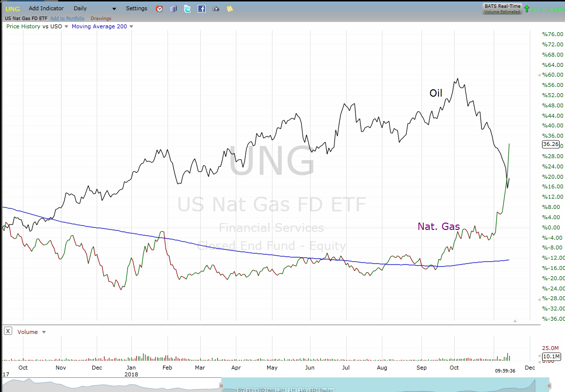Screen dimensions: 565x392
Task: Click the 36.26 current price label
Action: [551, 144]
